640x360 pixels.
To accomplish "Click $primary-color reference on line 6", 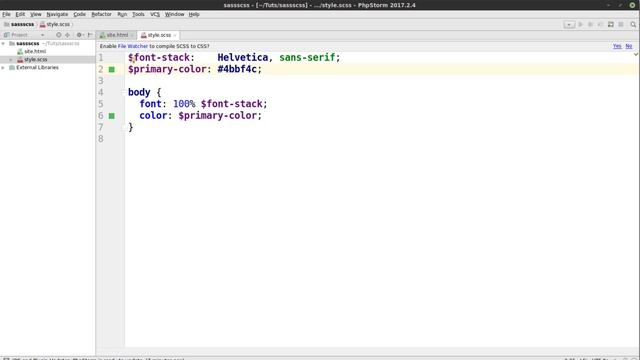I will (x=218, y=116).
